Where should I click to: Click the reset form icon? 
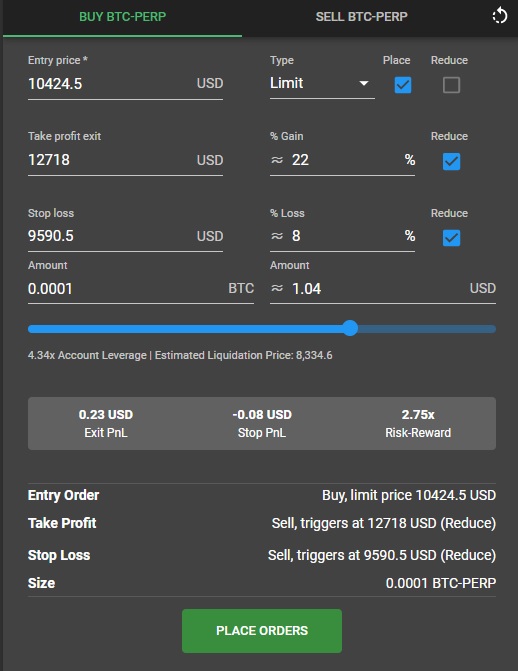click(x=500, y=16)
